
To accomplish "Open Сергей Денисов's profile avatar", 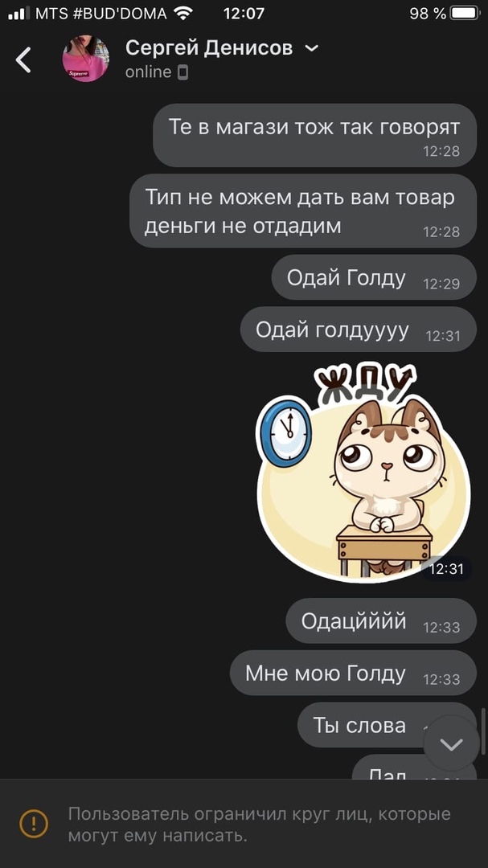I will tap(85, 59).
